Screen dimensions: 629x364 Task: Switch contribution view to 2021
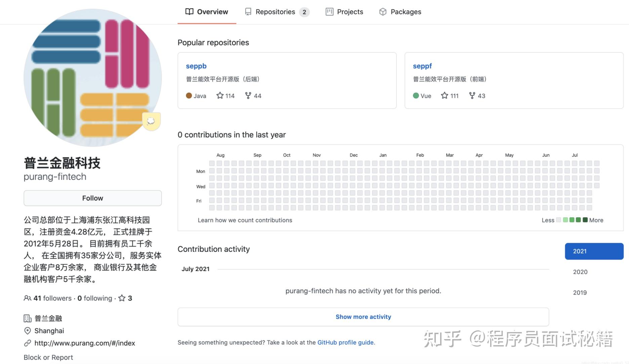(594, 251)
